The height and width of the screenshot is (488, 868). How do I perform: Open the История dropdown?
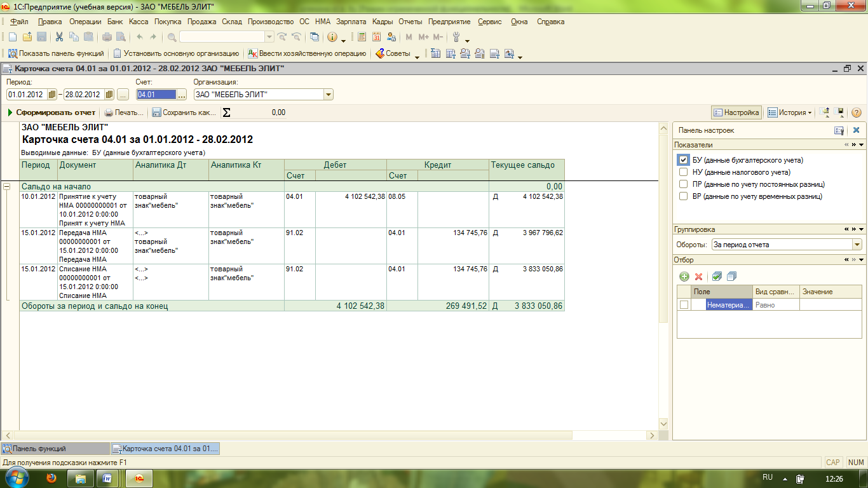(x=790, y=112)
